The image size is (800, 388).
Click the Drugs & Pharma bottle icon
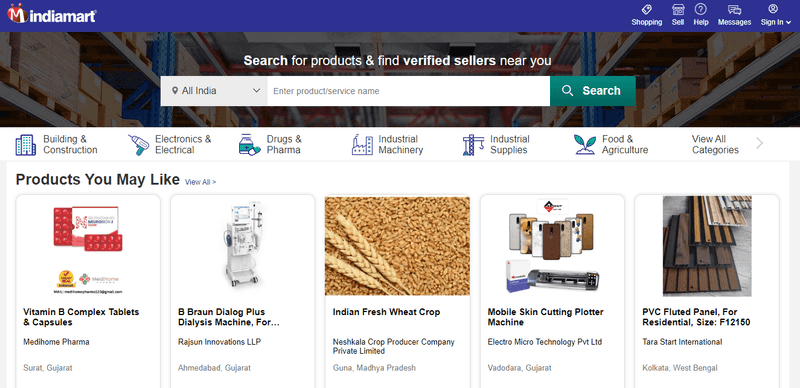pyautogui.click(x=249, y=145)
